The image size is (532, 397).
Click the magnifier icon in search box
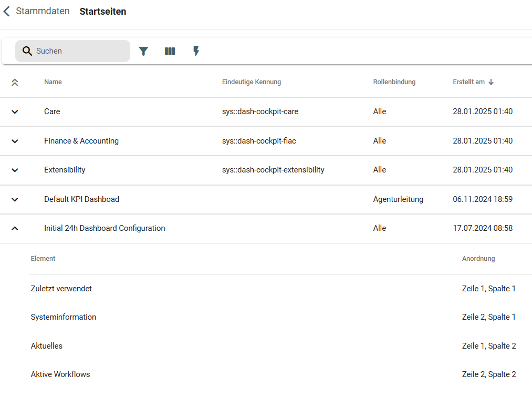click(27, 51)
